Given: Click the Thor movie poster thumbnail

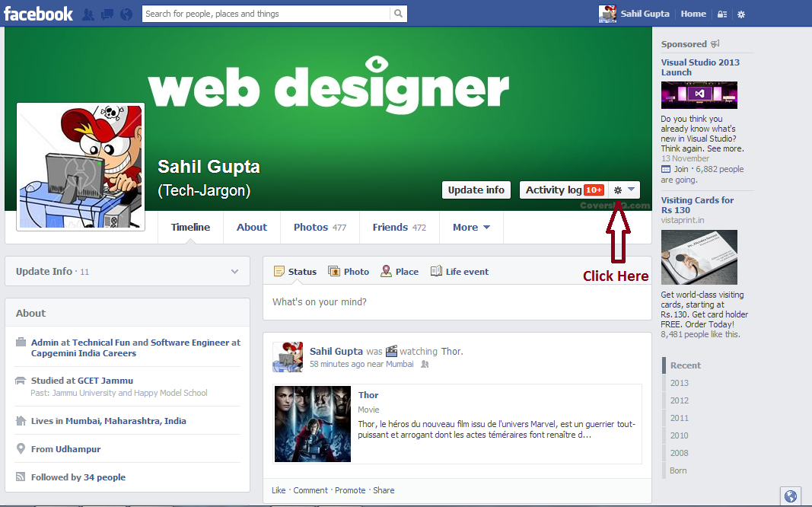Looking at the screenshot, I should (x=312, y=423).
